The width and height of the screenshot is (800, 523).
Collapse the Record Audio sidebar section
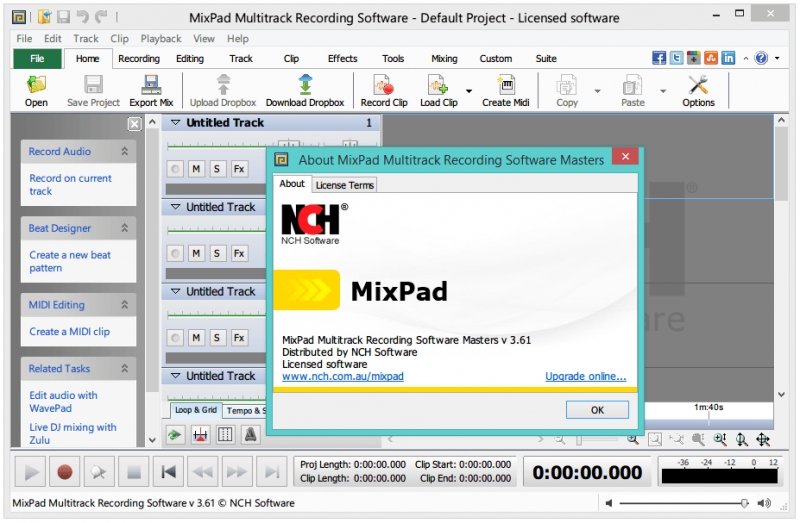pos(125,152)
